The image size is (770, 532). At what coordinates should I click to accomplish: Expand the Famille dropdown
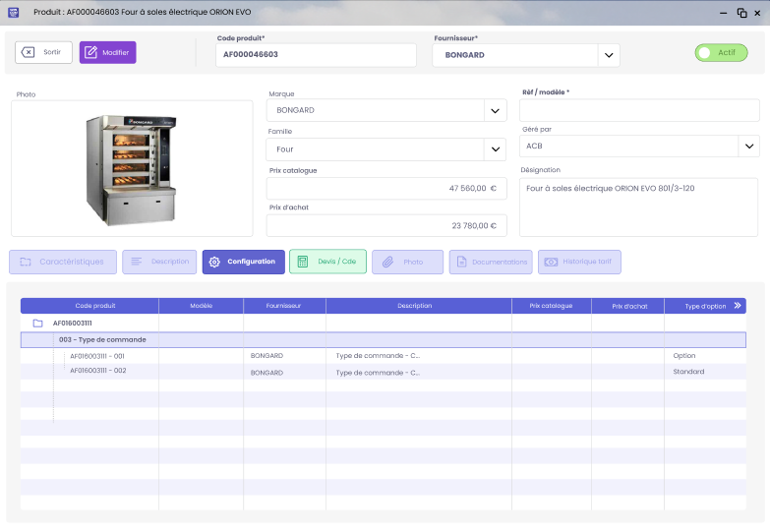point(495,149)
